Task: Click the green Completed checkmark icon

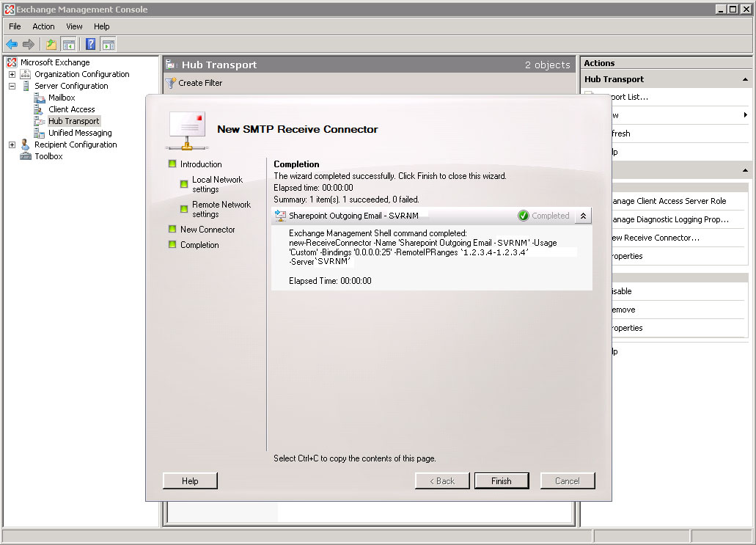Action: tap(523, 216)
